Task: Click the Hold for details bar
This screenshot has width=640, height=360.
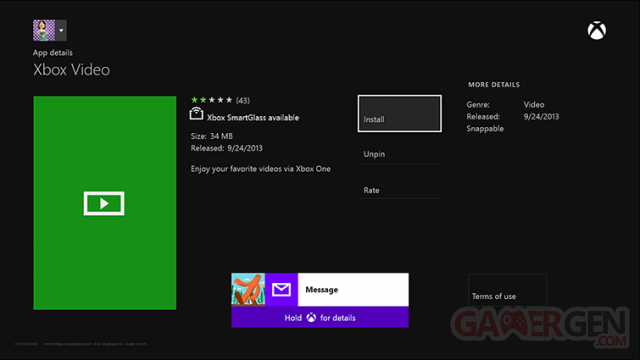Action: [x=320, y=317]
